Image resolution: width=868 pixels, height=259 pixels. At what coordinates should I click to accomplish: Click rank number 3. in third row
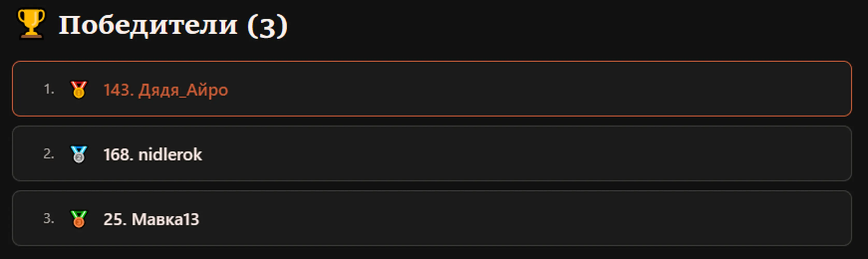pos(49,219)
